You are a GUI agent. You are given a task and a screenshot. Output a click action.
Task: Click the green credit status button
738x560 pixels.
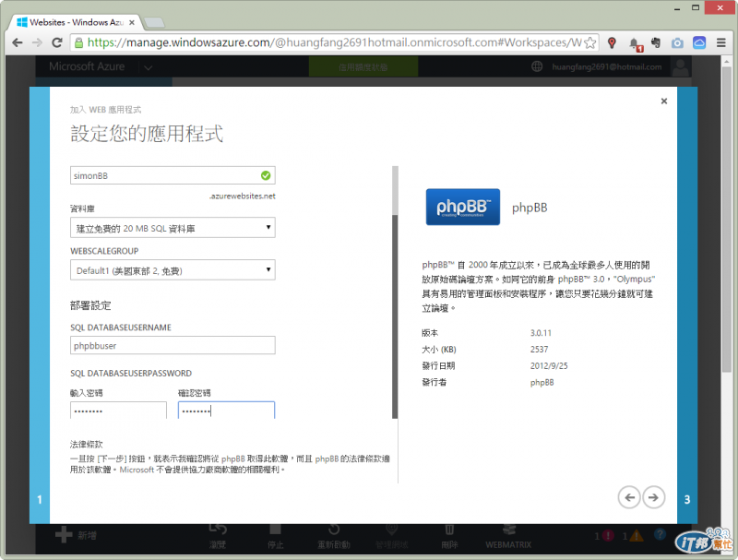363,67
